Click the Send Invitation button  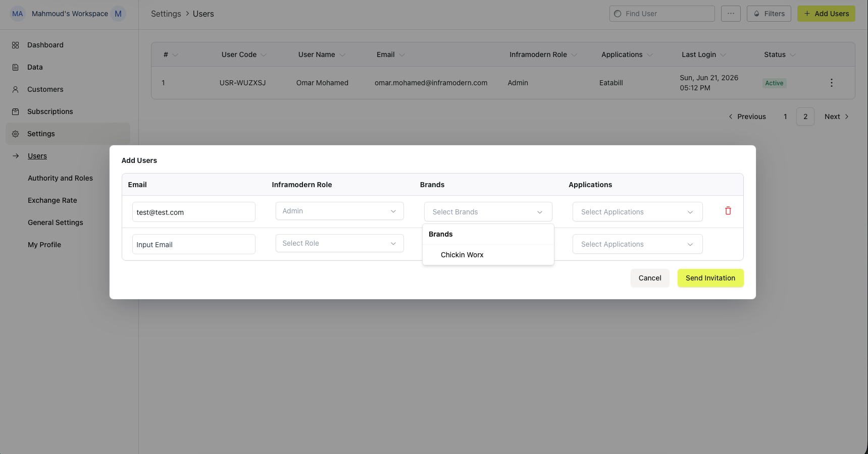(x=710, y=278)
